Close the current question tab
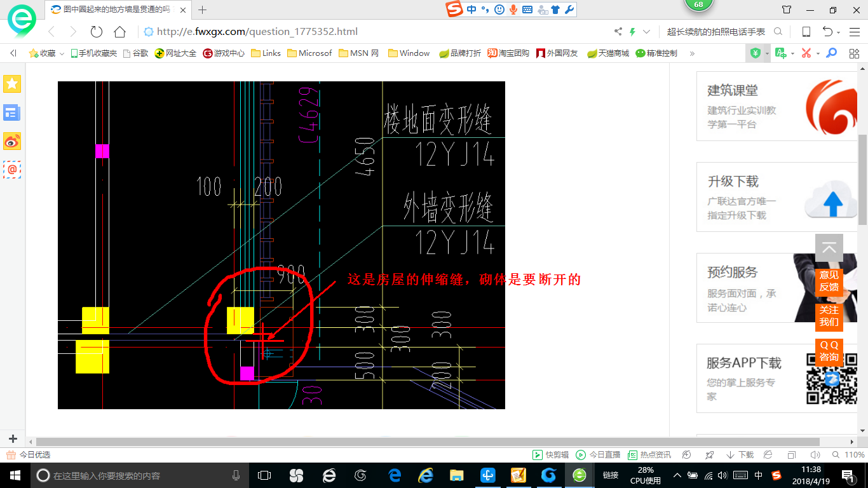The height and width of the screenshot is (488, 868). click(184, 10)
